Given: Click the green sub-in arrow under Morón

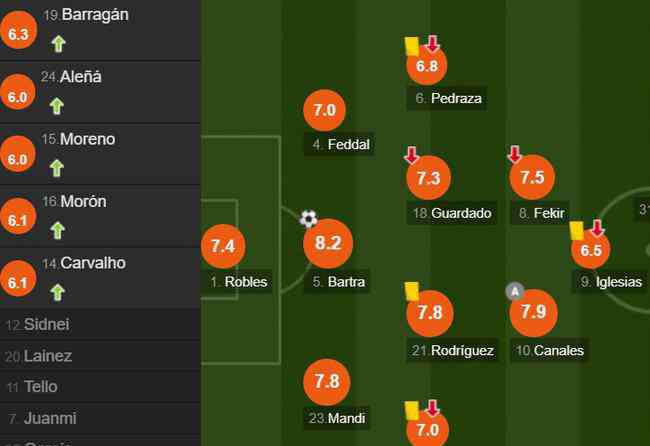Looking at the screenshot, I should [x=58, y=230].
